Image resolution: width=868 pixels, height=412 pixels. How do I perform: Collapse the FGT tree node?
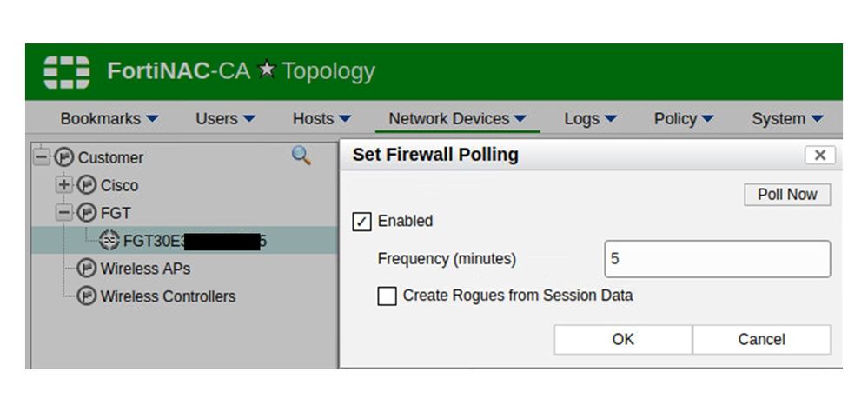point(63,213)
